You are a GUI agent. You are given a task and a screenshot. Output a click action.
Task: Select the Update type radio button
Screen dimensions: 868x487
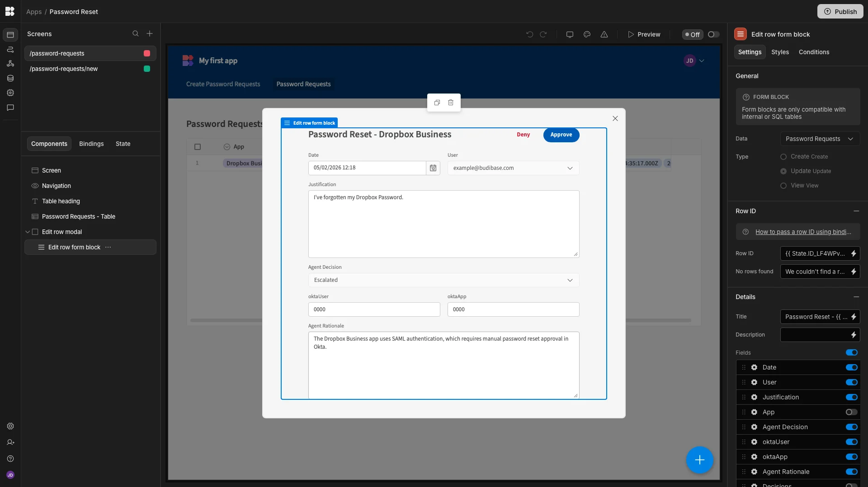point(783,171)
